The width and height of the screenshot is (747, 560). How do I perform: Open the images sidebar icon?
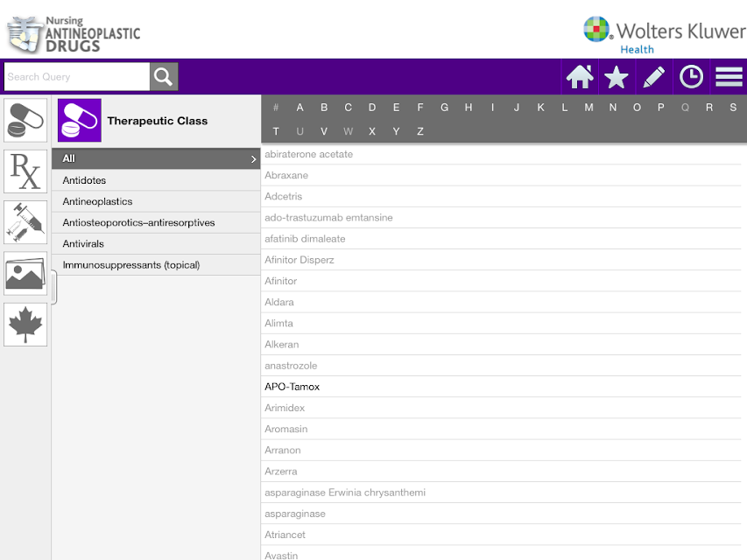point(25,273)
